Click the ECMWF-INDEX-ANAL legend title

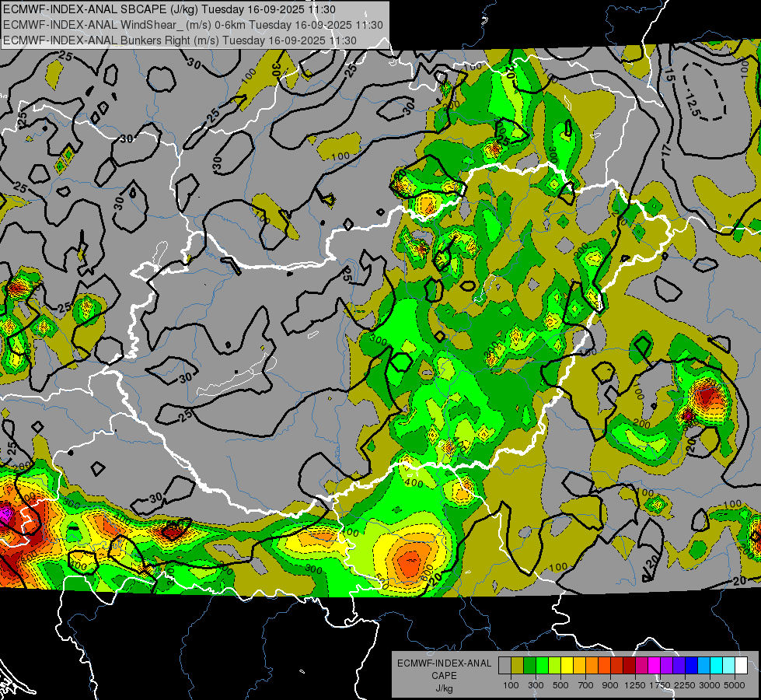[444, 663]
